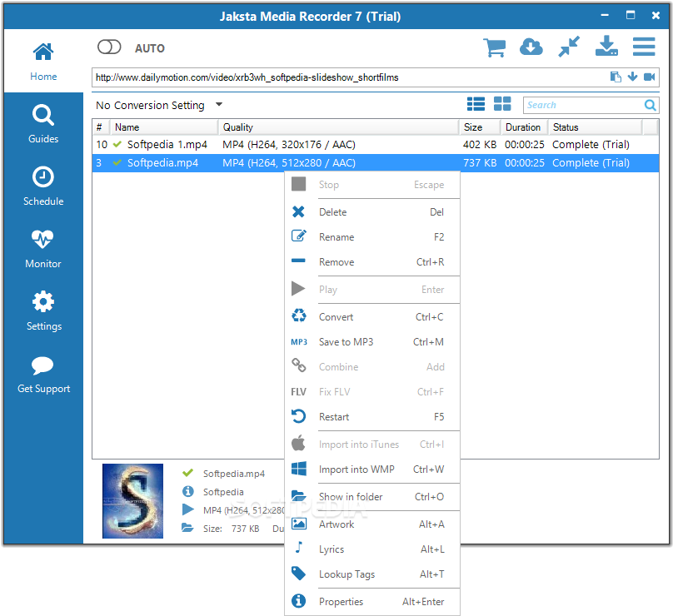Select the Softpedia 1.mp4 row
Screen dimensions: 673x616
click(x=376, y=145)
